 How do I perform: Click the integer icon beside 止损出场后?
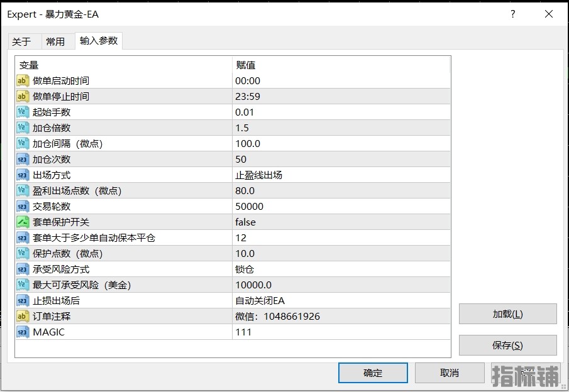point(23,301)
